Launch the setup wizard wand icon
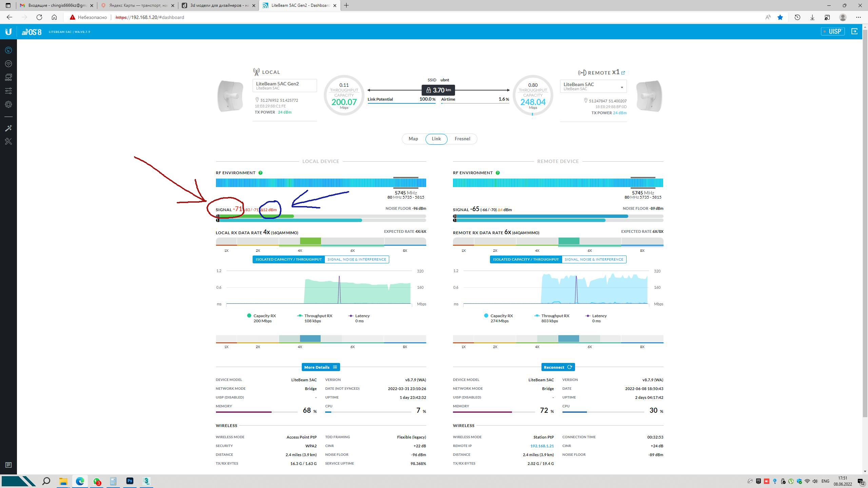 [8, 128]
